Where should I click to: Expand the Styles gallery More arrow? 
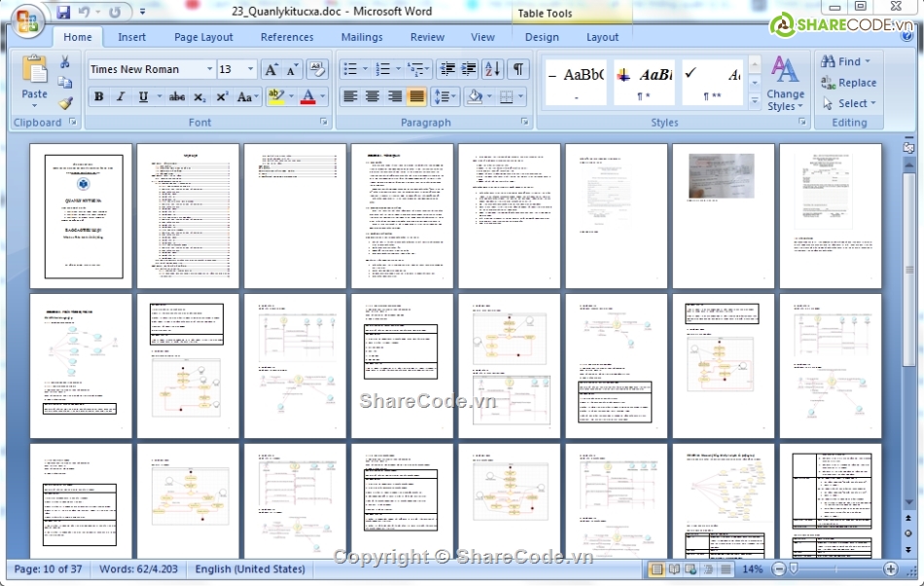pyautogui.click(x=755, y=101)
